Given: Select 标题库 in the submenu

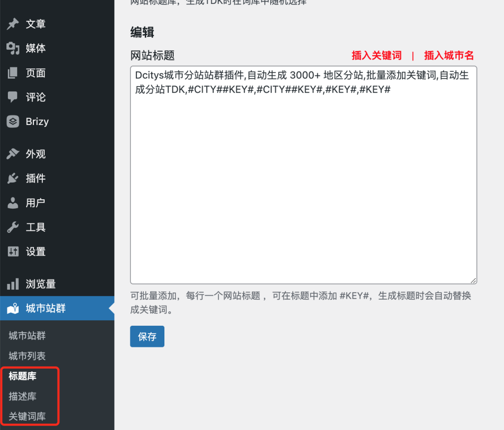Looking at the screenshot, I should pyautogui.click(x=23, y=376).
